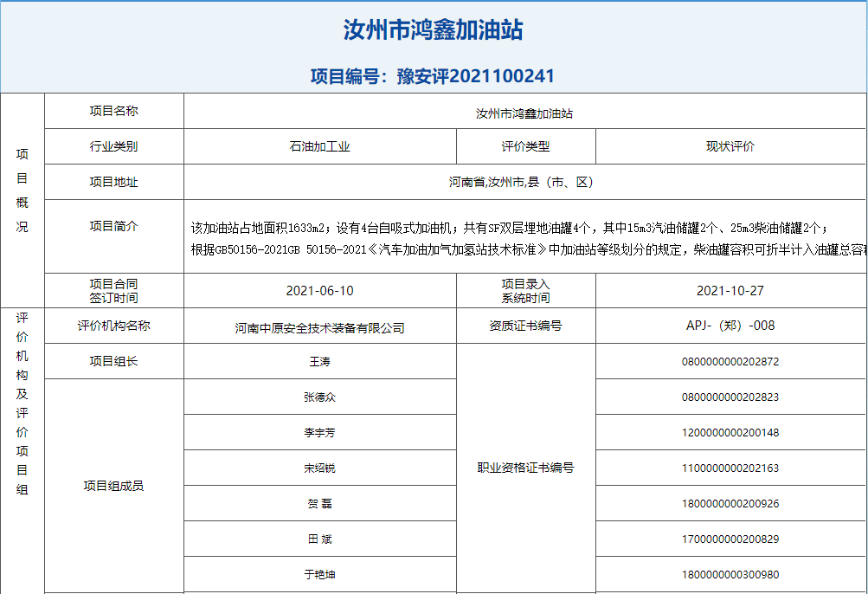Select member name 宋绍锐
Screen dimensions: 868x594
pyautogui.click(x=320, y=468)
